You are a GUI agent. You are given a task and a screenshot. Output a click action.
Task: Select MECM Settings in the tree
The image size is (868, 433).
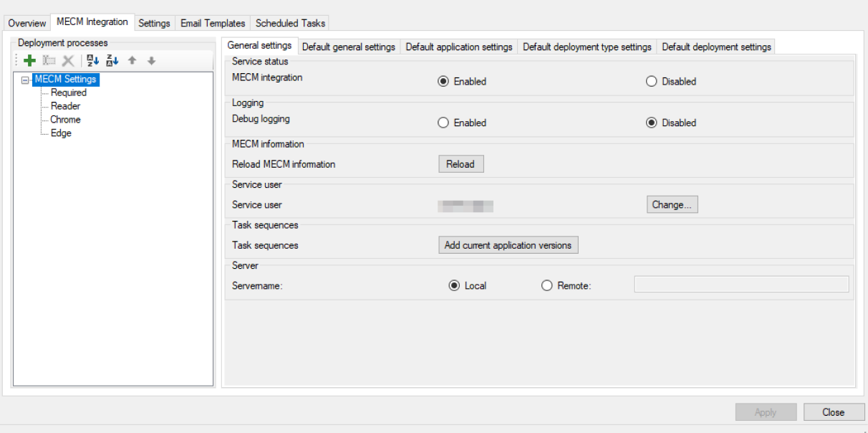click(65, 79)
